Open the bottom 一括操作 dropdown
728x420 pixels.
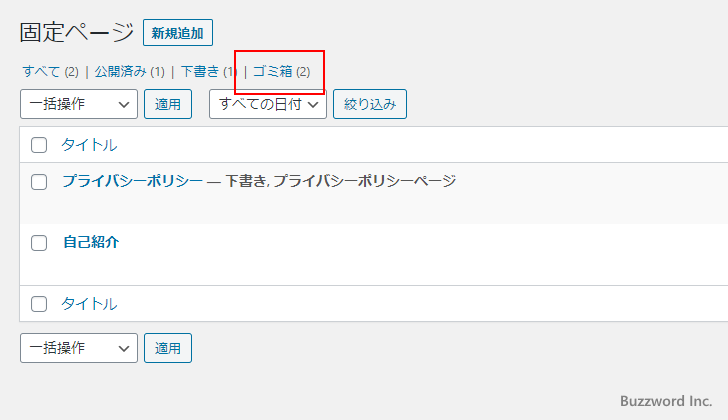79,348
